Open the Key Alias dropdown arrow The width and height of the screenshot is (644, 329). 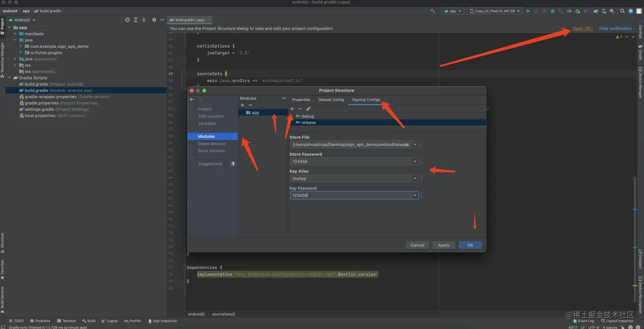click(x=415, y=179)
